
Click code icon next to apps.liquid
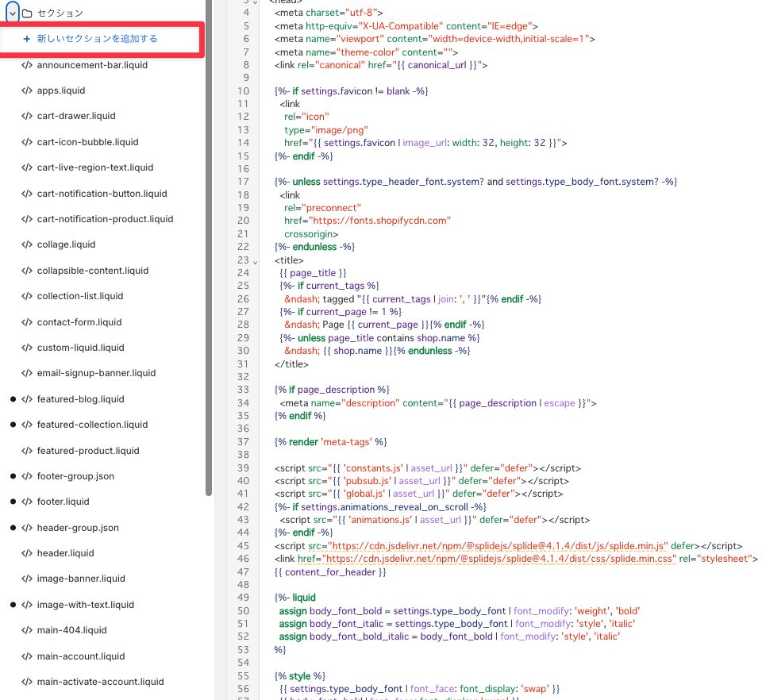27,90
